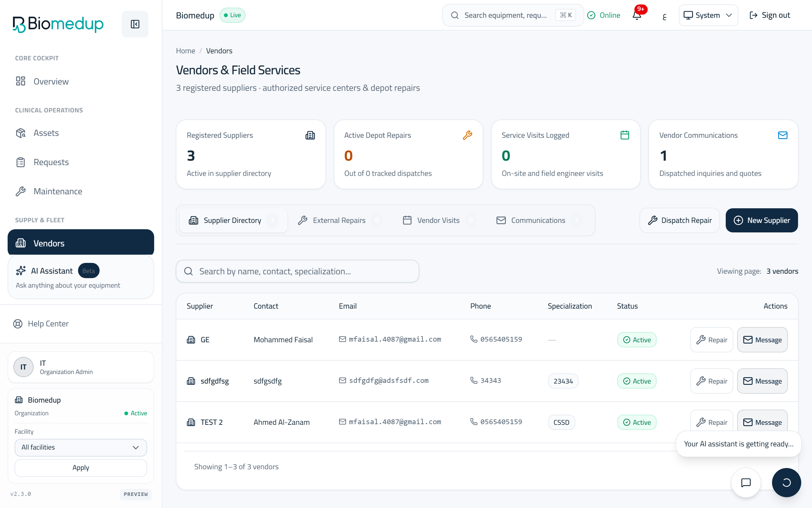Go to Home in the breadcrumb

coord(186,51)
